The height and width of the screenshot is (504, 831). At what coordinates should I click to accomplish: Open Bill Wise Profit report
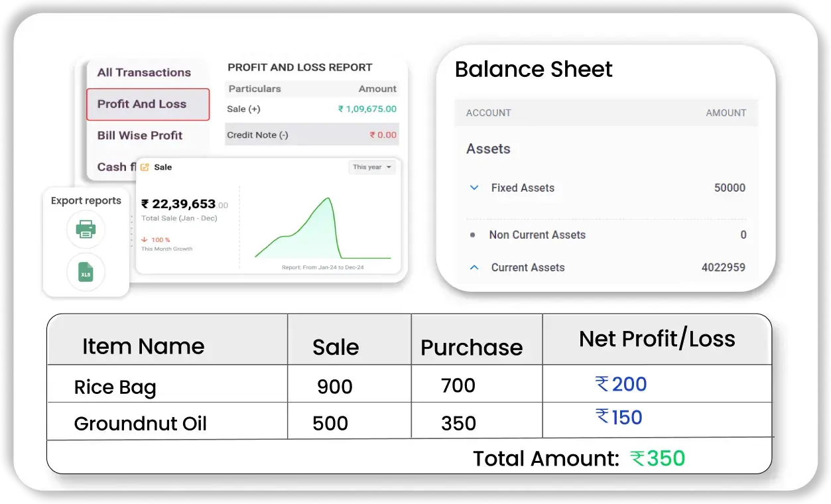coord(140,135)
